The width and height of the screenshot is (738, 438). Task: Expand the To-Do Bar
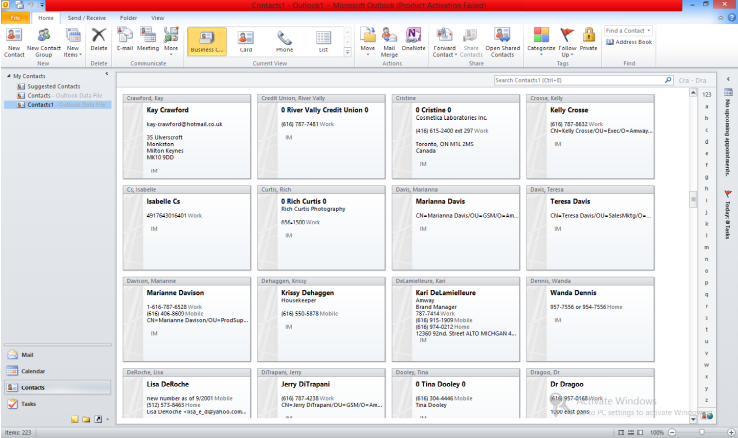pyautogui.click(x=728, y=79)
